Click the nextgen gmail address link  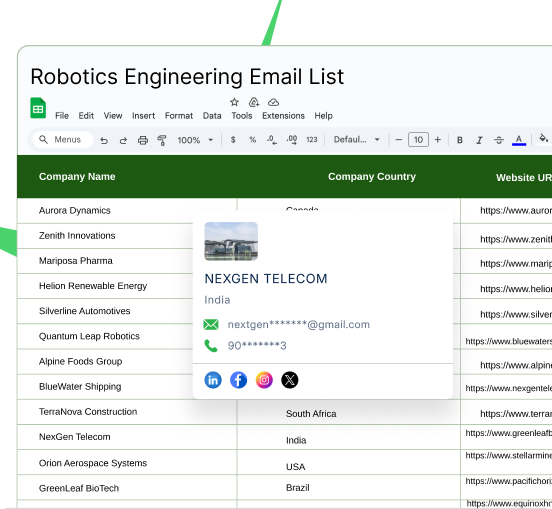pos(299,325)
